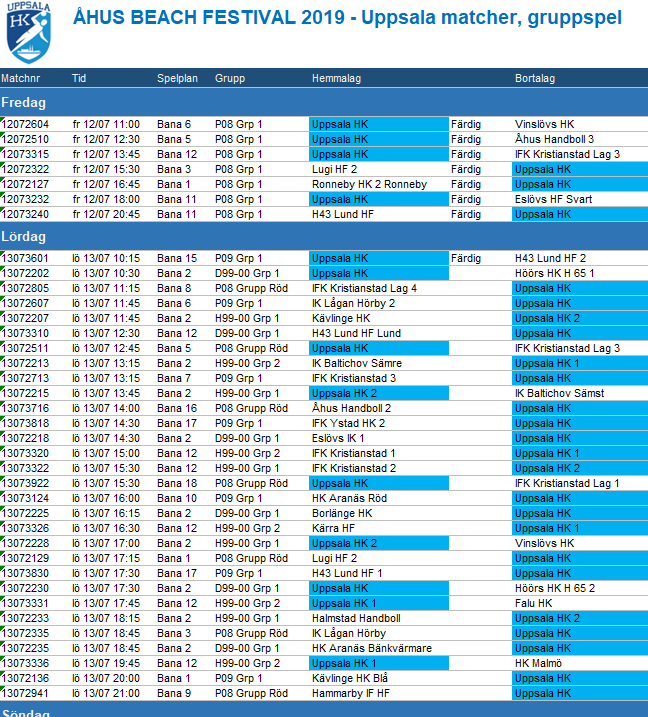The image size is (648, 717).
Task: Select H43 Lund HF home team cell
Action: click(x=343, y=214)
